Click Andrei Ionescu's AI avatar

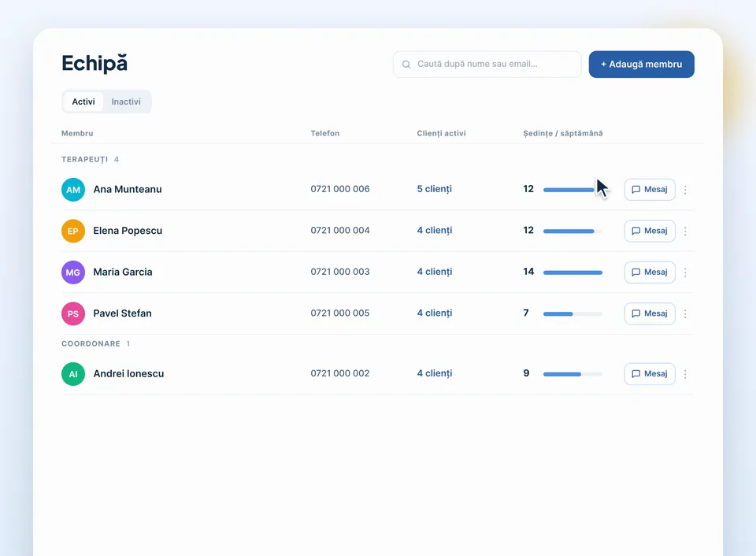(73, 374)
